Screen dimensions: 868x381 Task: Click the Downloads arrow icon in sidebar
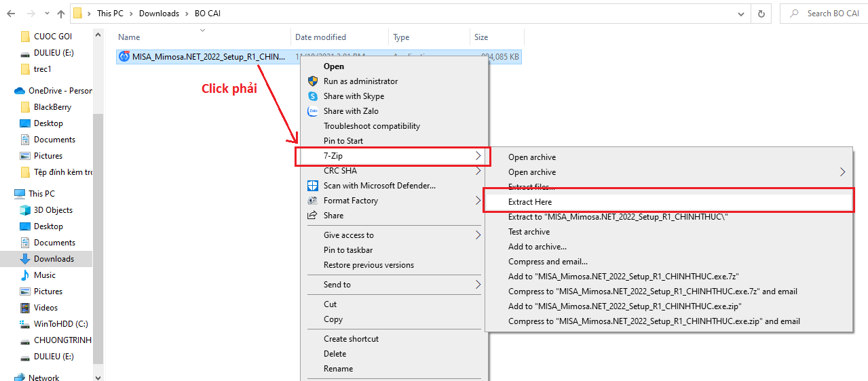(x=25, y=259)
